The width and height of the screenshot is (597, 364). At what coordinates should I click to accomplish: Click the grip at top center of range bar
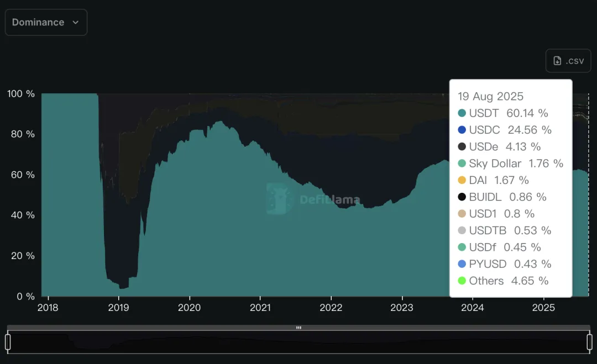[x=298, y=328]
